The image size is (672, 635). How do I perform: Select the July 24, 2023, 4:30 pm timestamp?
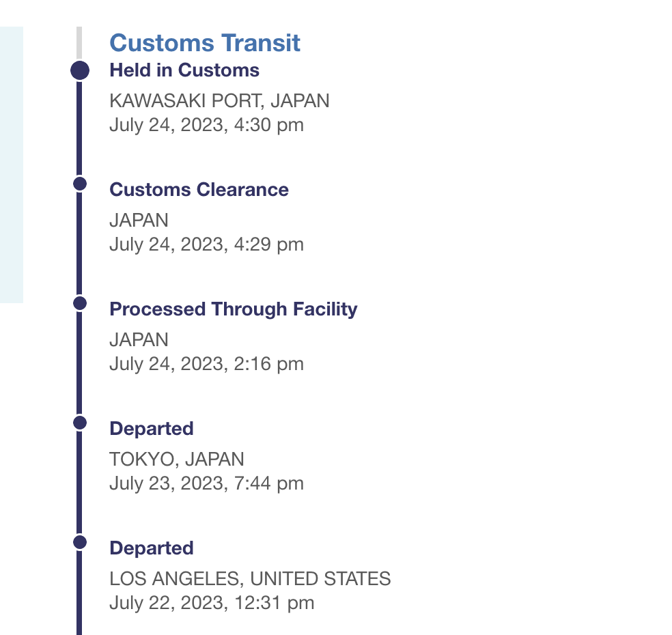tap(206, 125)
